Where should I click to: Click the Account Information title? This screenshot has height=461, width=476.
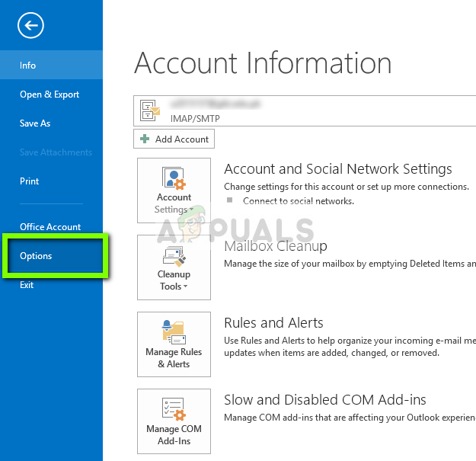coord(263,63)
